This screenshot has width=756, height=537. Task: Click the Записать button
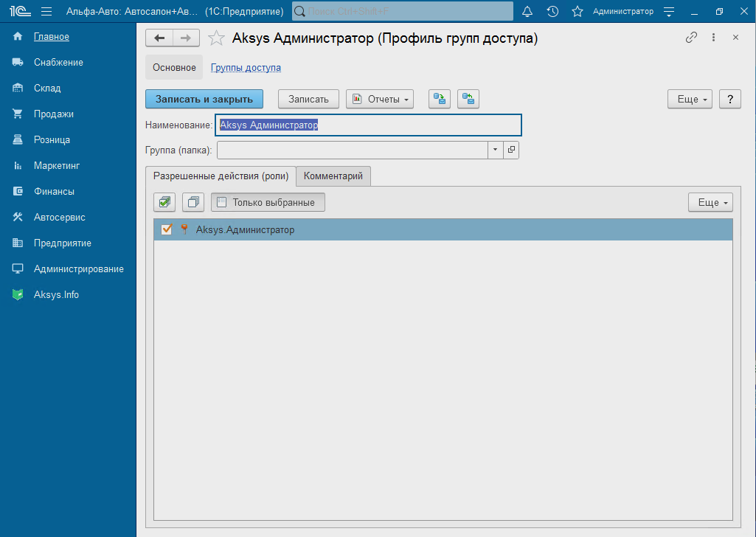[x=308, y=99]
